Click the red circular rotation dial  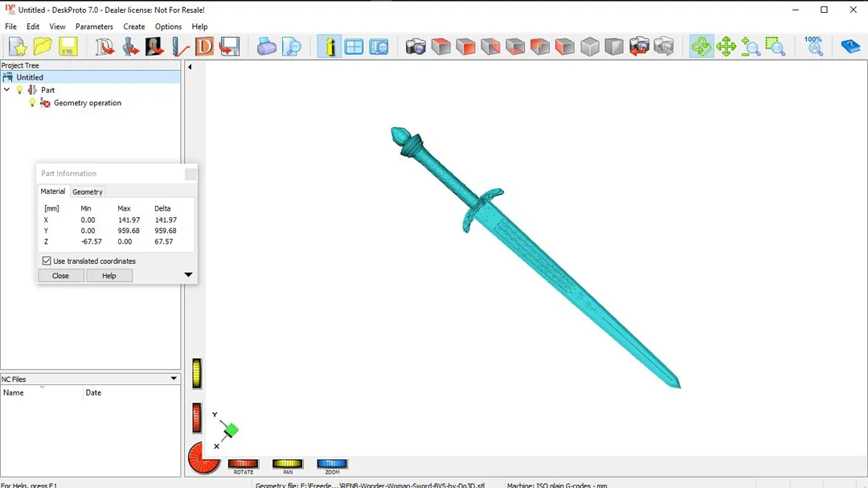tap(203, 458)
